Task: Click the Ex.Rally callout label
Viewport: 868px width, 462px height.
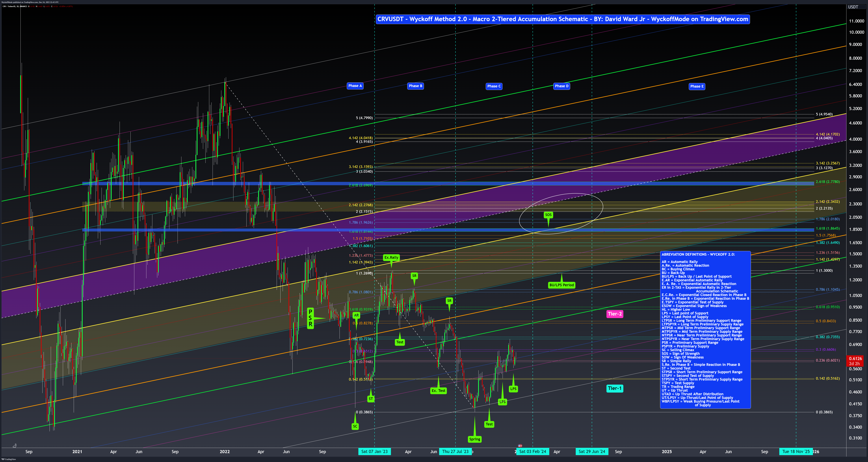Action: click(x=391, y=257)
